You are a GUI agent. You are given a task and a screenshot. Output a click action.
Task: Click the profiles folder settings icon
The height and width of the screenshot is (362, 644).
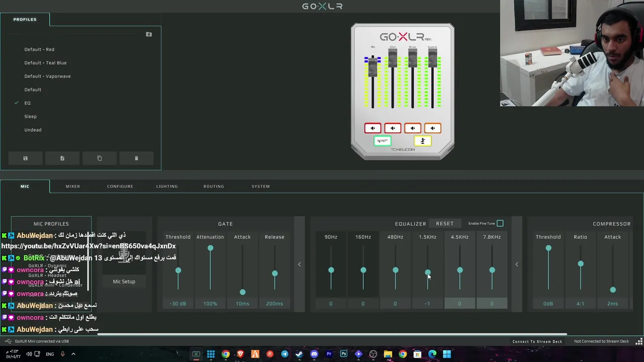(148, 34)
